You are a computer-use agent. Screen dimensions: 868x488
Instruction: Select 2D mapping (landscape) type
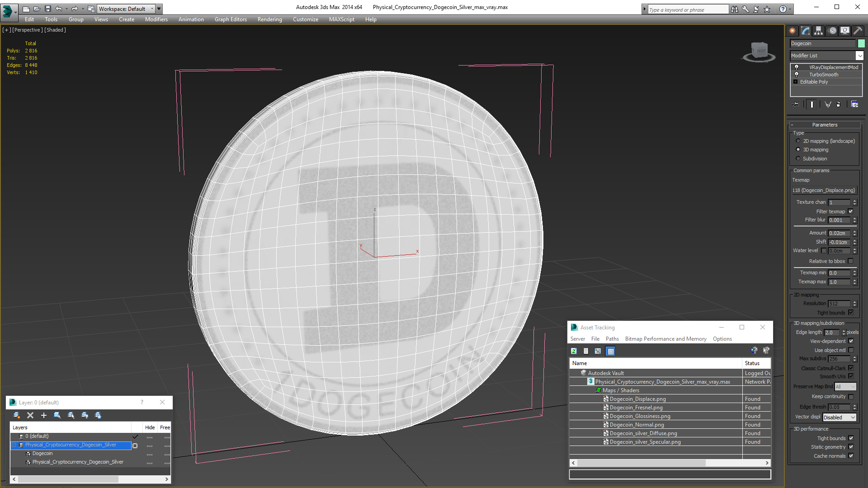pos(798,141)
